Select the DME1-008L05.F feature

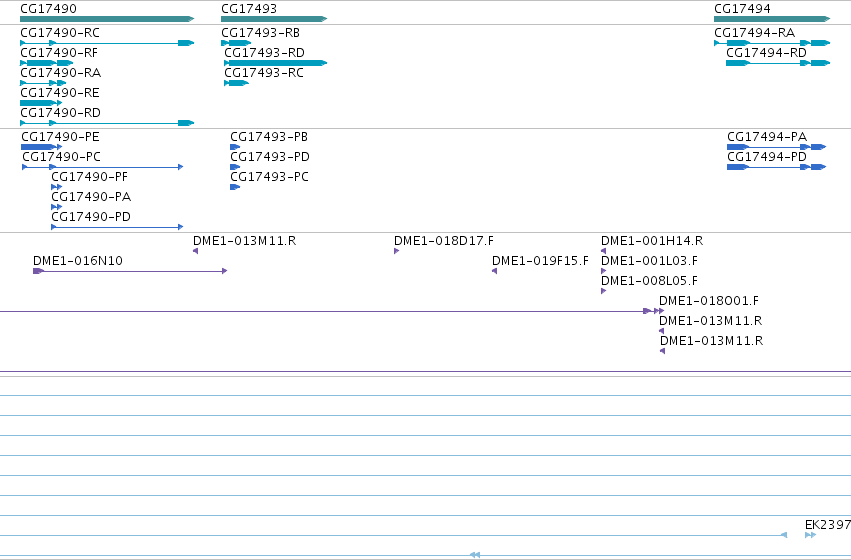click(x=604, y=291)
